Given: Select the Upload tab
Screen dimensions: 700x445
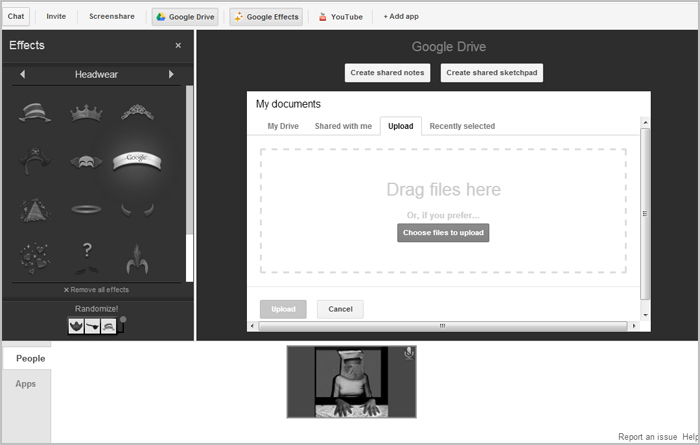Looking at the screenshot, I should (400, 126).
